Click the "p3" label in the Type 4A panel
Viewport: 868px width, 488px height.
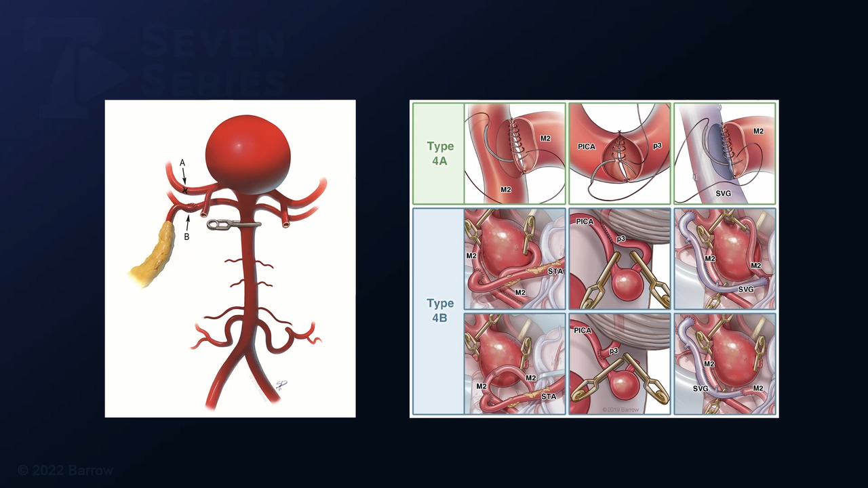click(x=657, y=146)
